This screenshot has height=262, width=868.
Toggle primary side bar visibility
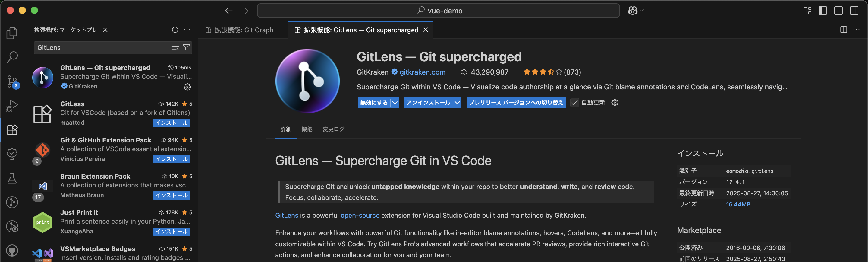click(823, 11)
